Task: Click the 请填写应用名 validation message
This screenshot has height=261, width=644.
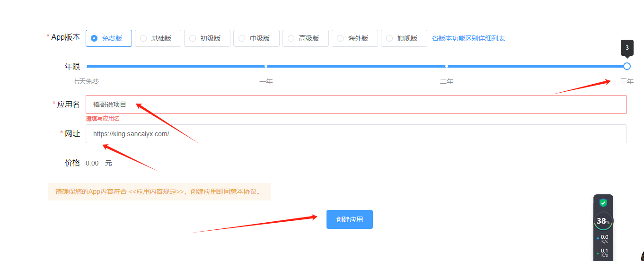Action: tap(103, 119)
